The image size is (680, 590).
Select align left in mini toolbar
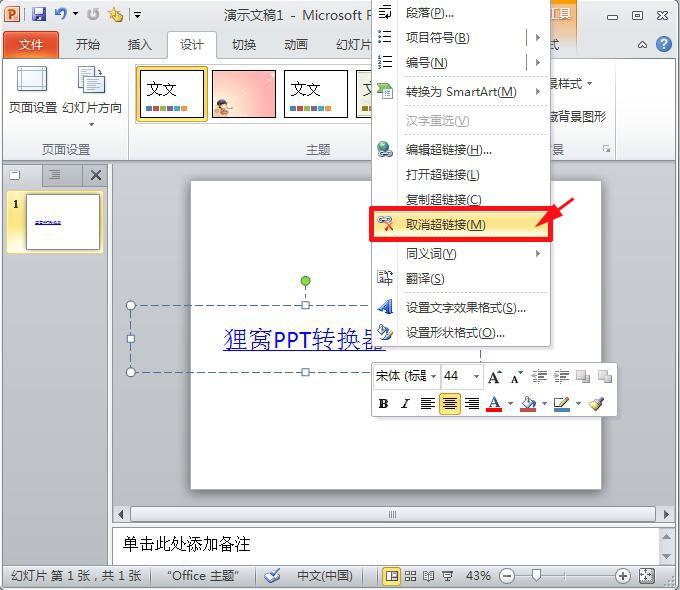point(428,403)
